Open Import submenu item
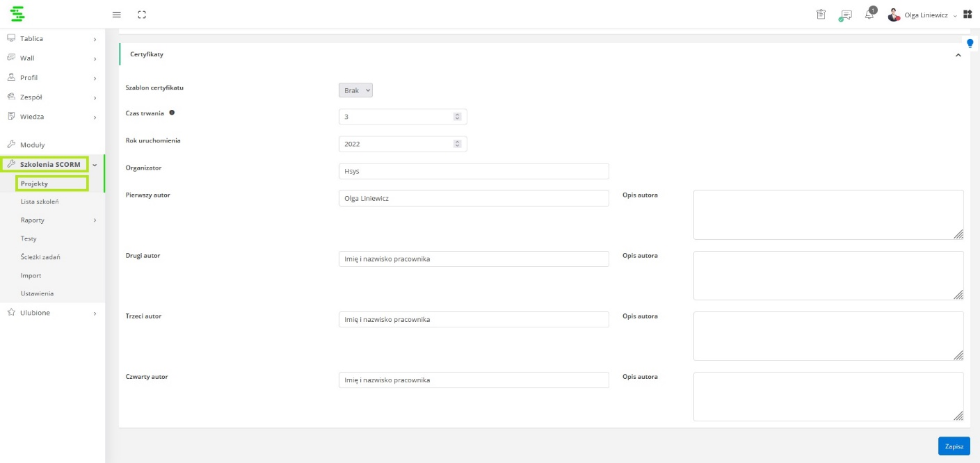The width and height of the screenshot is (980, 463). pyautogui.click(x=31, y=275)
